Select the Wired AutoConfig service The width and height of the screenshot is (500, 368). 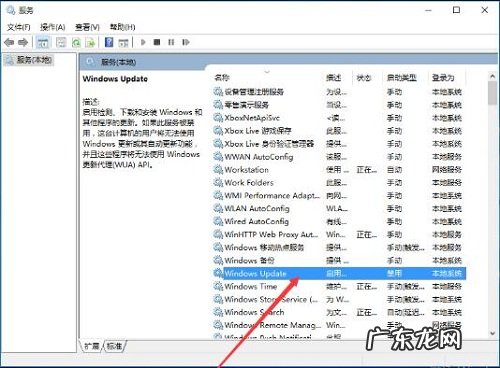click(256, 221)
